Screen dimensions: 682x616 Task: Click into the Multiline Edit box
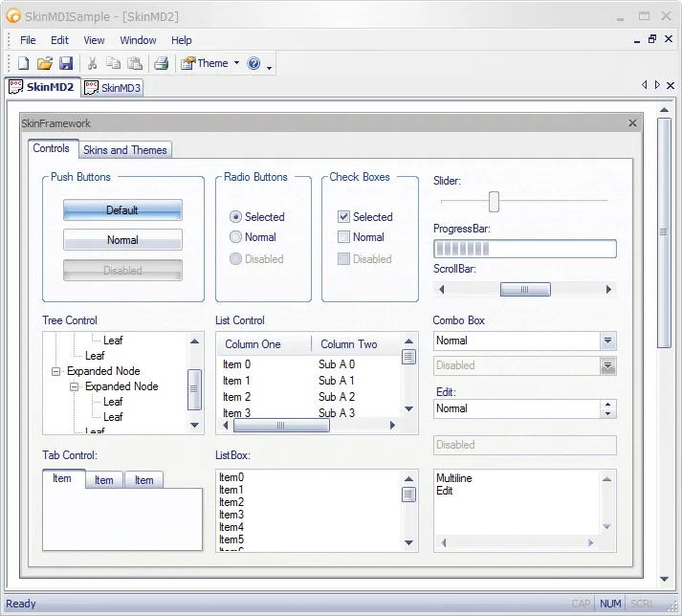(517, 502)
